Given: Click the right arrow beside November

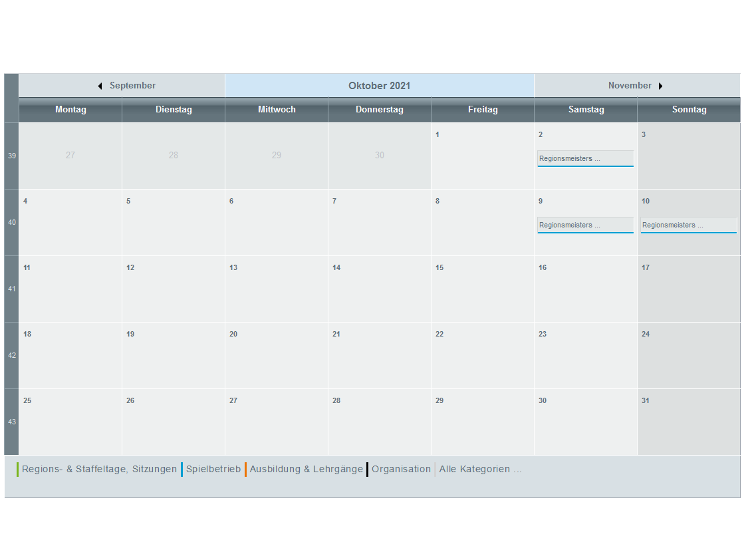Looking at the screenshot, I should tap(660, 86).
